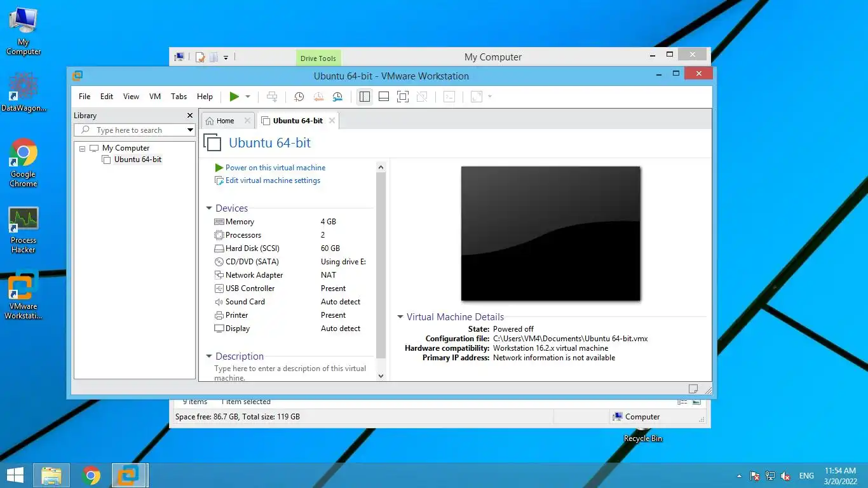868x488 pixels.
Task: Open the Drive Tools tab in My Computer window
Action: click(318, 58)
